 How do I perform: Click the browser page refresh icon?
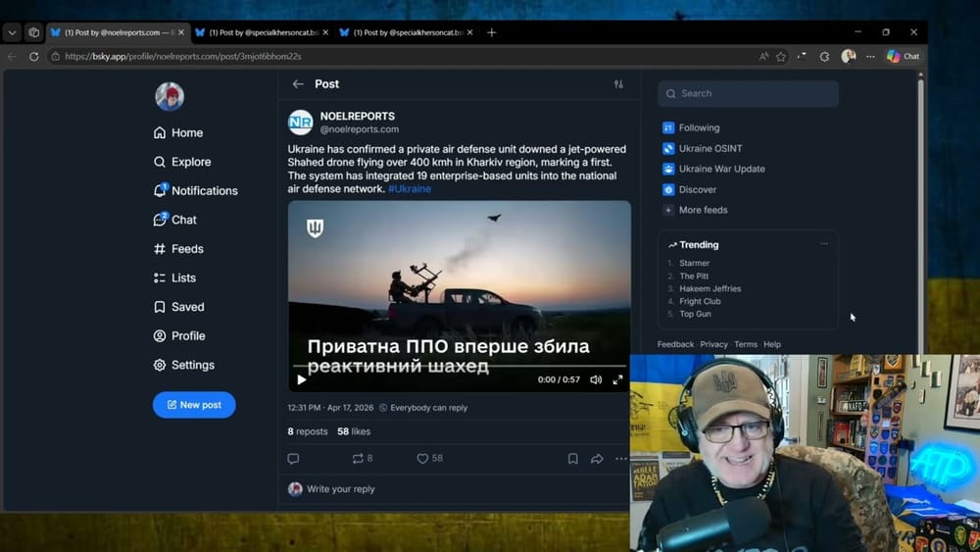coord(34,57)
